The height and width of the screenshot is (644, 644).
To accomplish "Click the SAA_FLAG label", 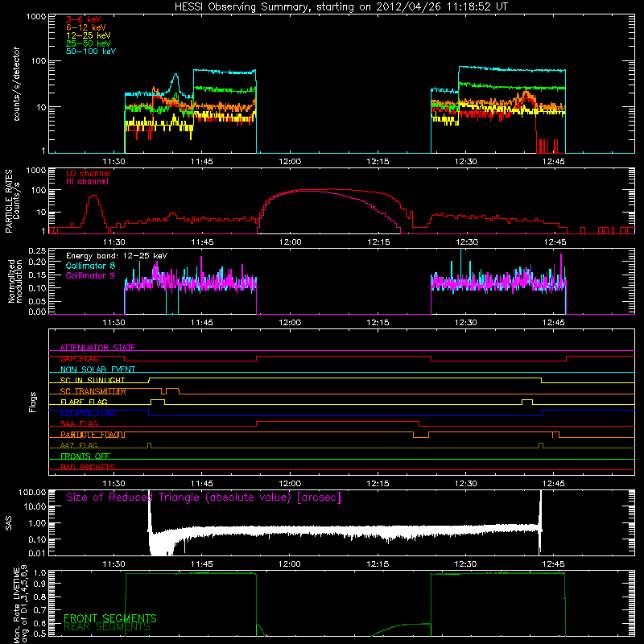I will 79,424.
